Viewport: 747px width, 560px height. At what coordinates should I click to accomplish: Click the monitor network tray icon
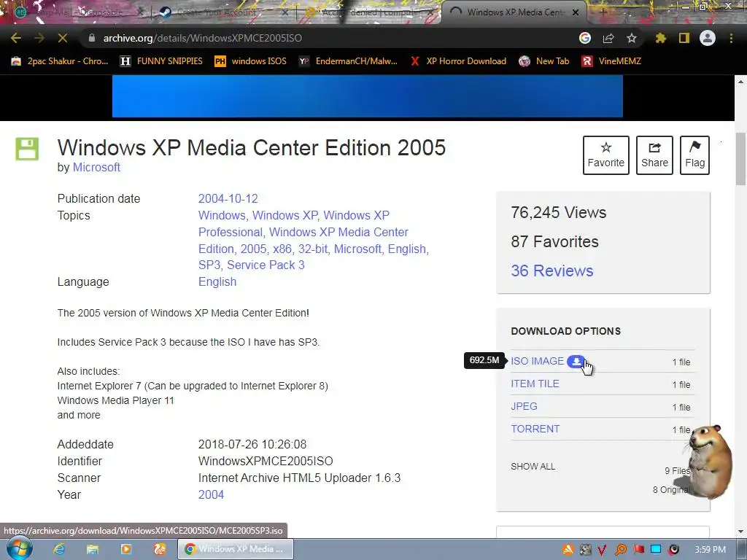tap(656, 550)
